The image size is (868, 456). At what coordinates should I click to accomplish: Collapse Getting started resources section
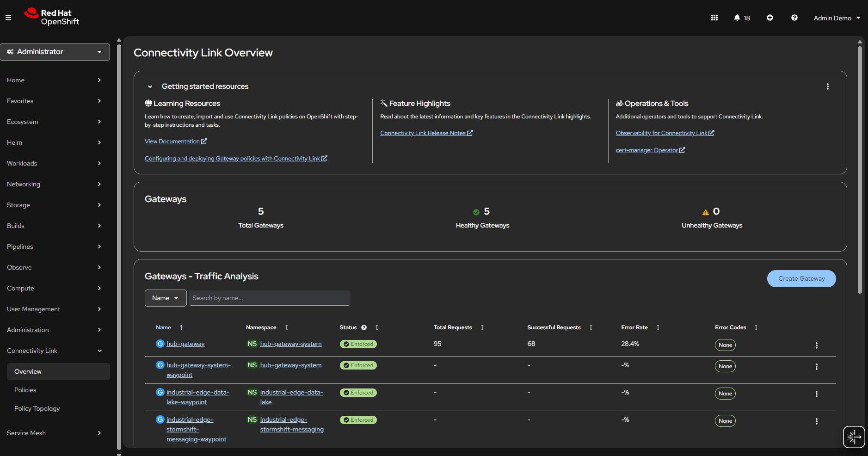click(x=150, y=86)
